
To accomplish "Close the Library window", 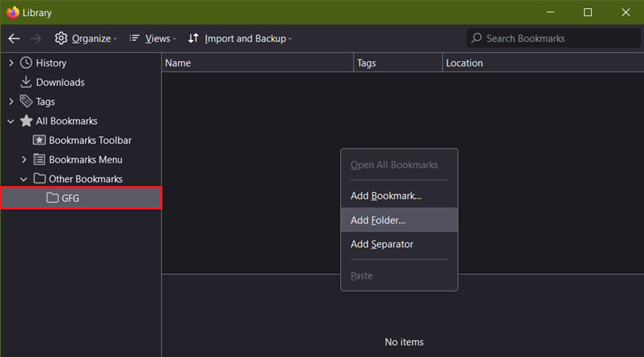I will (625, 12).
